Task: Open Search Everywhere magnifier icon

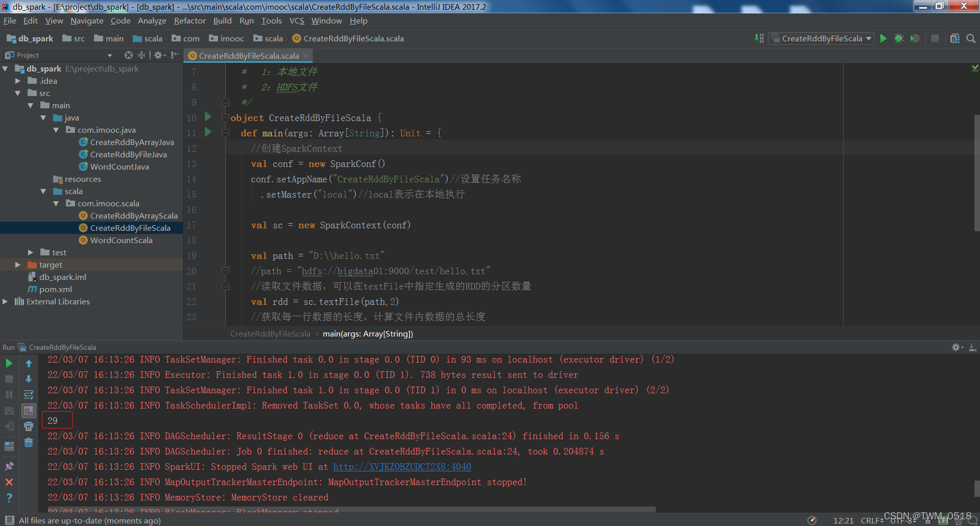Action: click(x=971, y=38)
